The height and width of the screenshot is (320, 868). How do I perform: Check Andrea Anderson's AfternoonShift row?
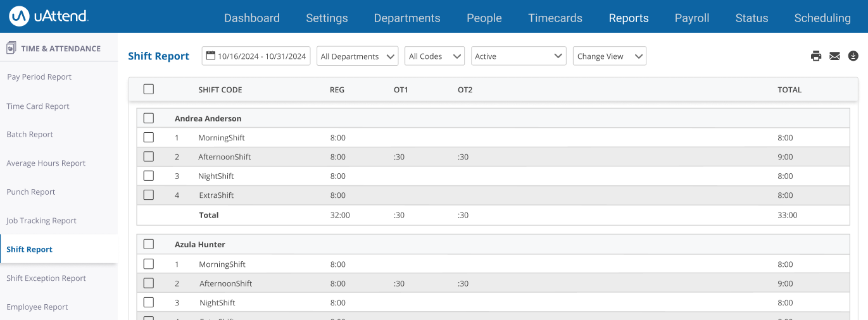coord(149,156)
